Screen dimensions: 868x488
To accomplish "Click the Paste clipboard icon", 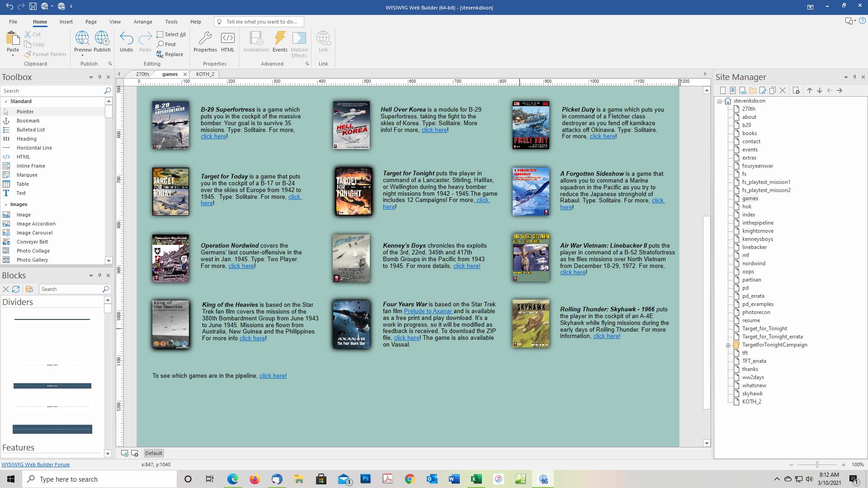I will (13, 38).
